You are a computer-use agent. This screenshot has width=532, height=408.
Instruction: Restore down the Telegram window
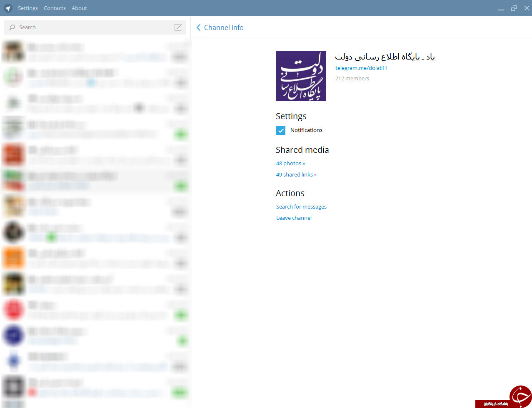point(514,8)
